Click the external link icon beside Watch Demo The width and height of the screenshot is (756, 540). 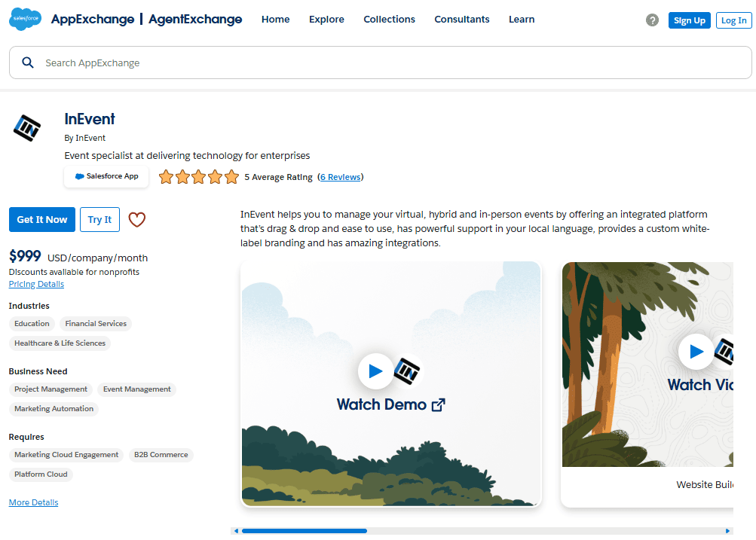pyautogui.click(x=438, y=405)
